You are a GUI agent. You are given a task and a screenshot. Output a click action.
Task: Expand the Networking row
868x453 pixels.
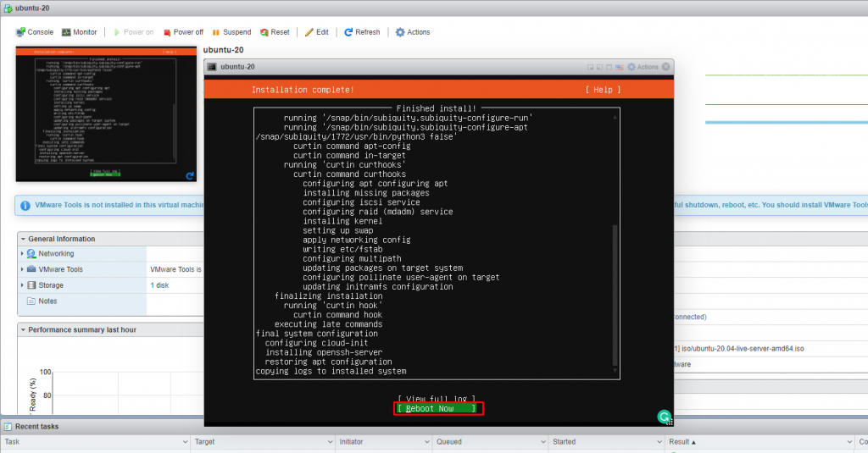click(23, 253)
